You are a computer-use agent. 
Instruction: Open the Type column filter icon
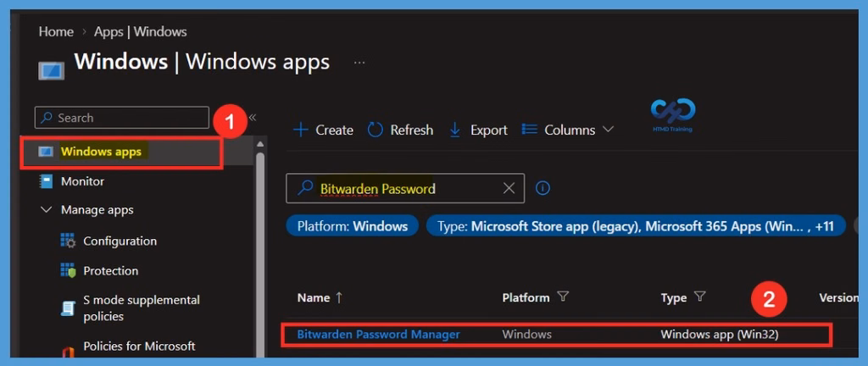click(699, 297)
